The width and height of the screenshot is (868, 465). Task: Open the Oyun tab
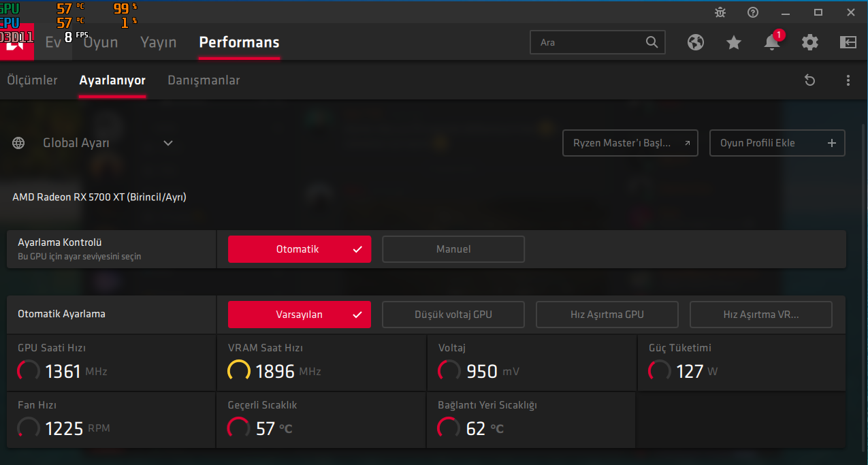pos(101,42)
